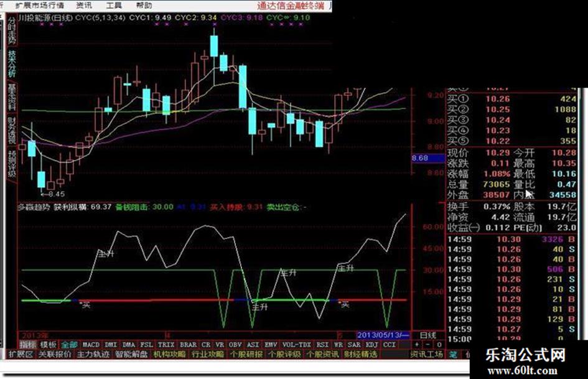Image resolution: width=588 pixels, height=379 pixels.
Task: Open the 资讯 menu
Action: 83,5
